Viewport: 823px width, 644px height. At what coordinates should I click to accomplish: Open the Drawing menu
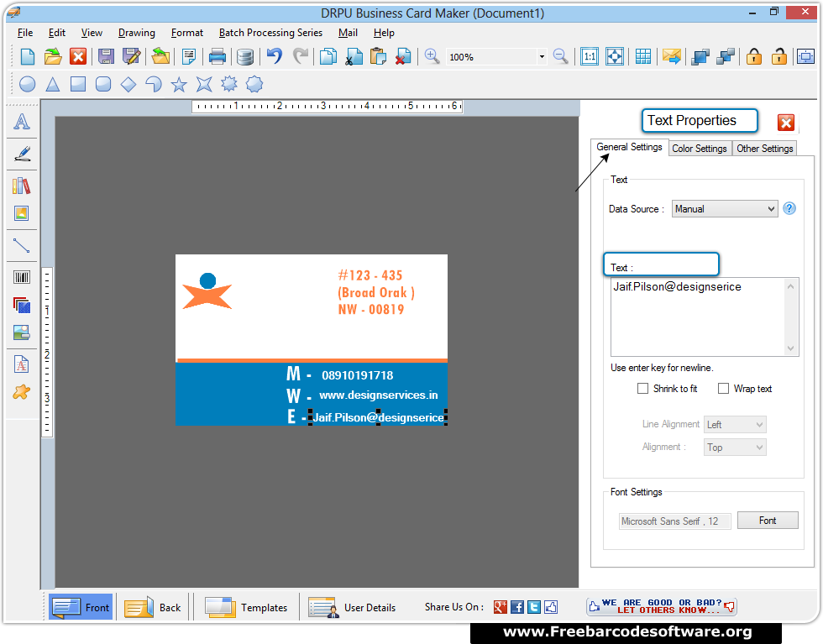(x=136, y=33)
